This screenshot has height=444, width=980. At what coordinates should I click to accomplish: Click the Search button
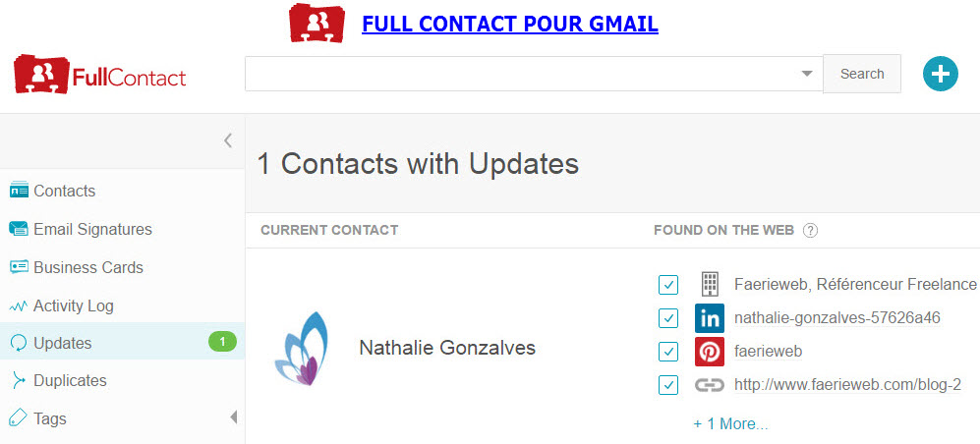pyautogui.click(x=862, y=74)
